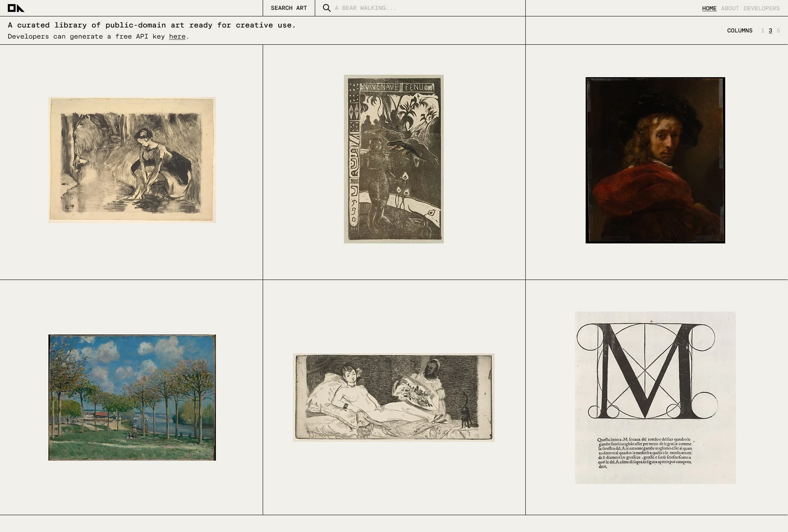Focus the 'A BEAR WALKING...' search field
This screenshot has height=532, width=788.
(x=410, y=8)
